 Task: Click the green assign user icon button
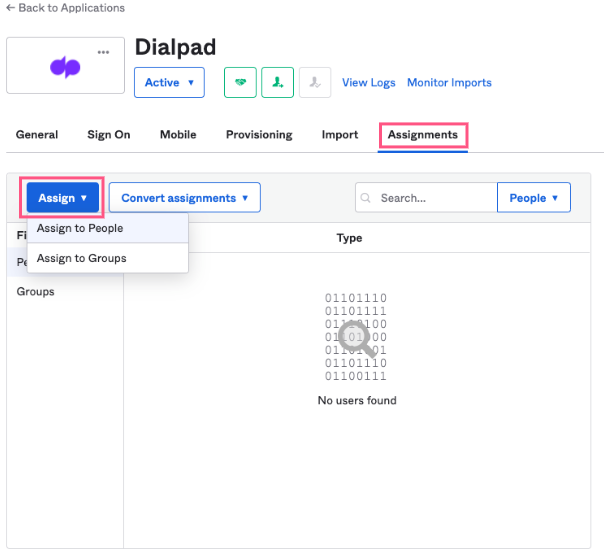[x=277, y=82]
